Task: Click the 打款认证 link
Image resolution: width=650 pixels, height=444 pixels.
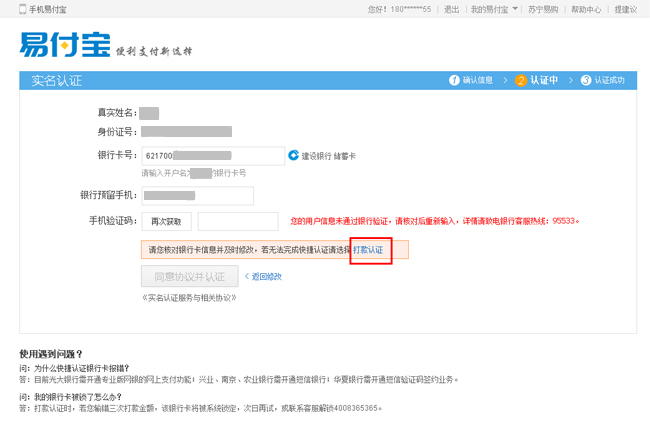Action: click(368, 250)
